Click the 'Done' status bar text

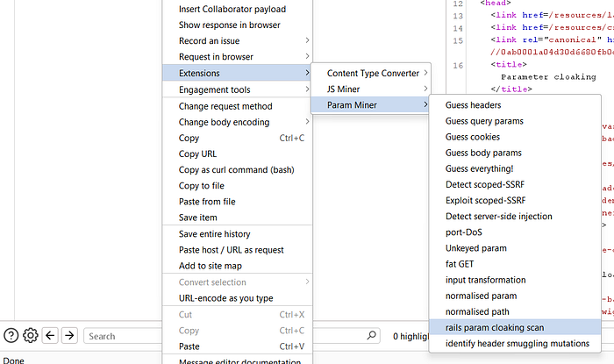(13, 360)
